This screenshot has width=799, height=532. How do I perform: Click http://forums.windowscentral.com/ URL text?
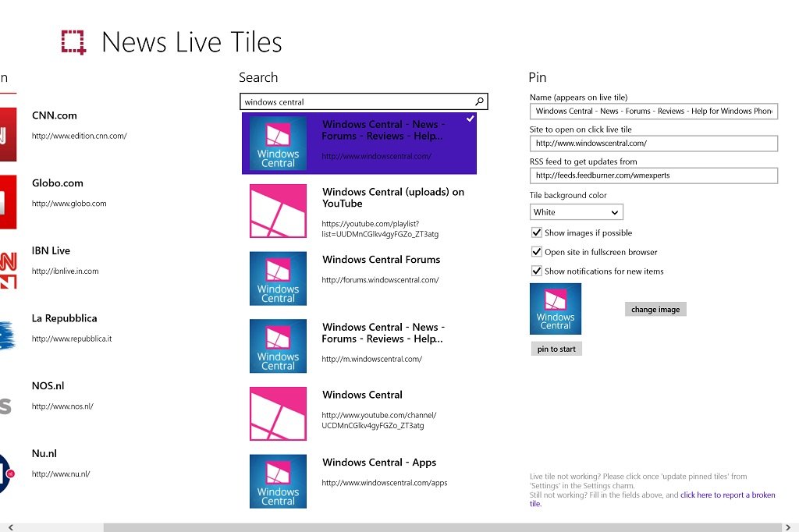coord(380,280)
